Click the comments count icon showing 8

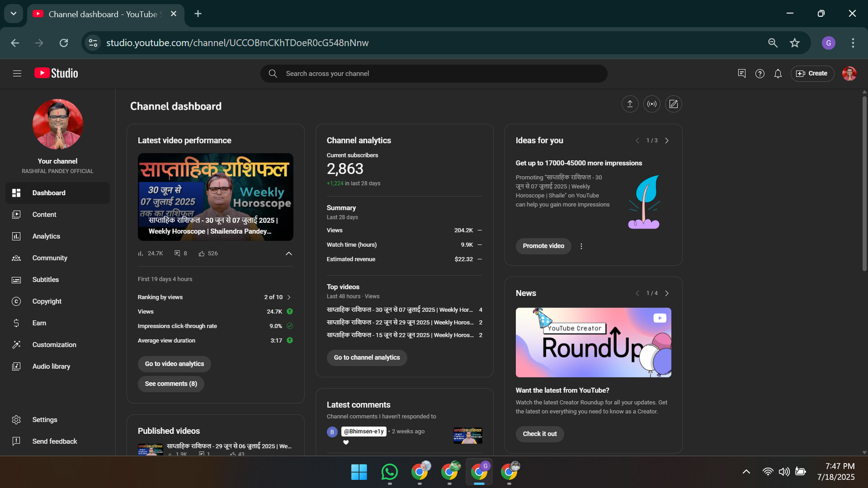pos(177,253)
